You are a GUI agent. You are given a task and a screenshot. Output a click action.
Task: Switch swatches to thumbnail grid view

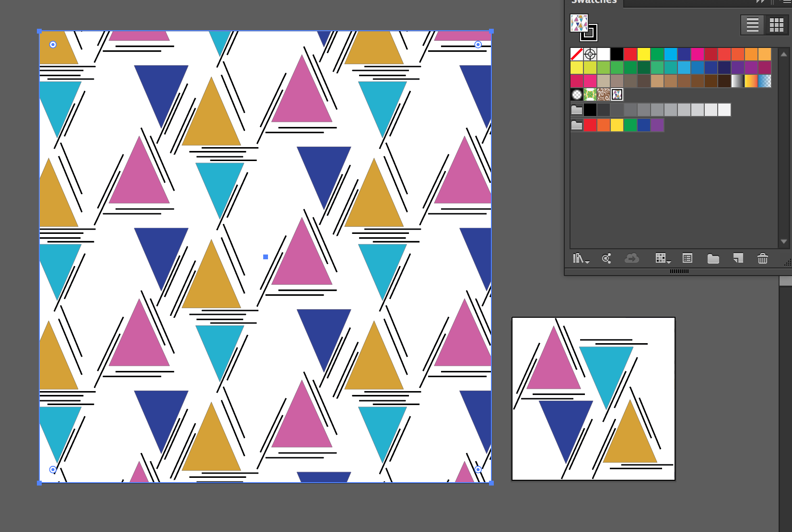tap(776, 25)
